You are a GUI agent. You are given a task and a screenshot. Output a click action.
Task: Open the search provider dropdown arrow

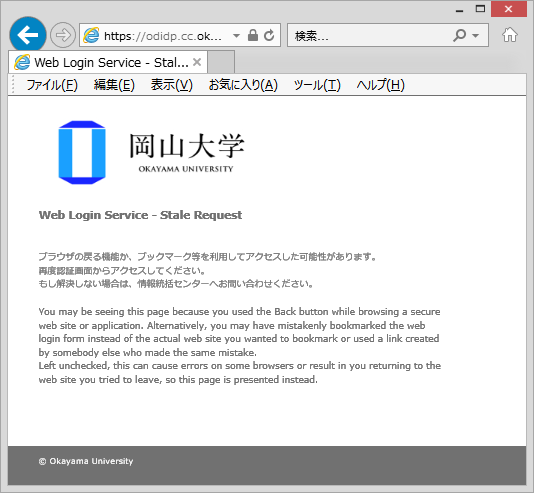tap(476, 35)
